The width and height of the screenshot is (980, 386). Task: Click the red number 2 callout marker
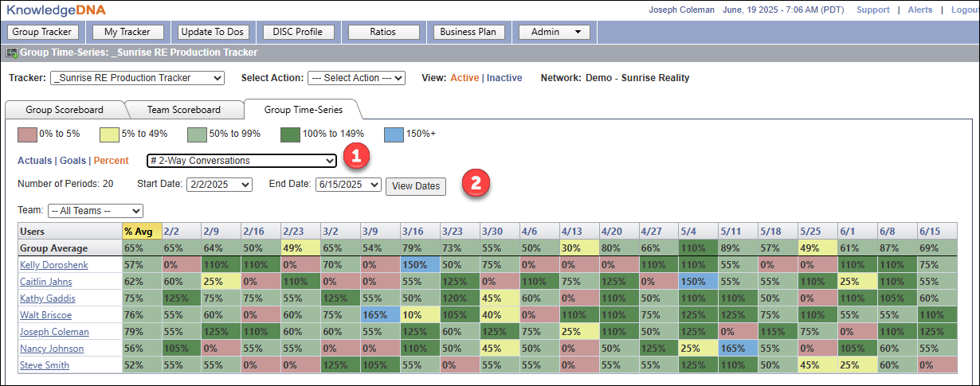click(x=476, y=182)
